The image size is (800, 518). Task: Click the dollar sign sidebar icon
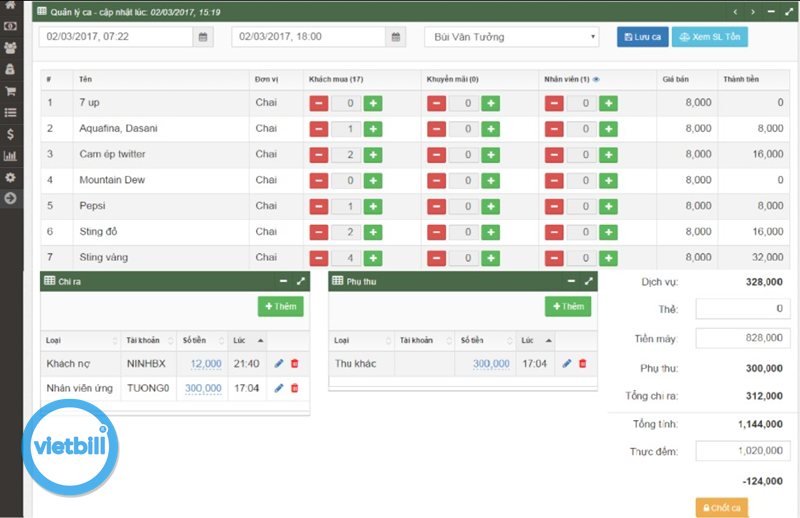10,134
